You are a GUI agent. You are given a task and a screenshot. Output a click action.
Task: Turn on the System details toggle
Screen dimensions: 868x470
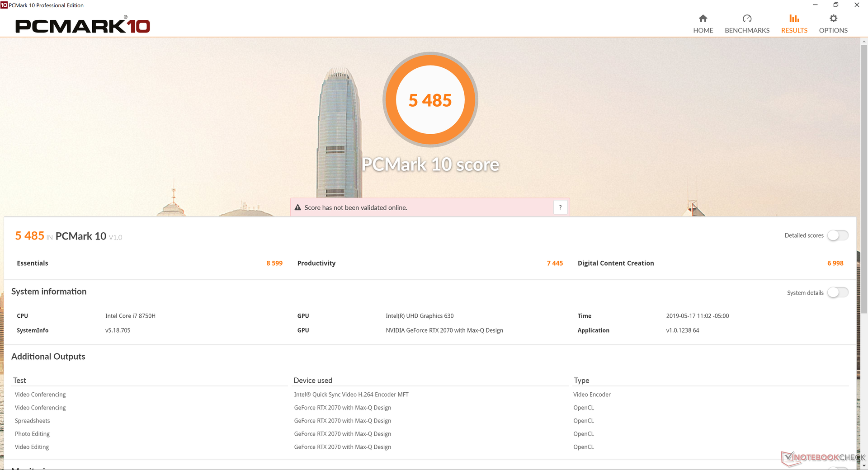(838, 293)
